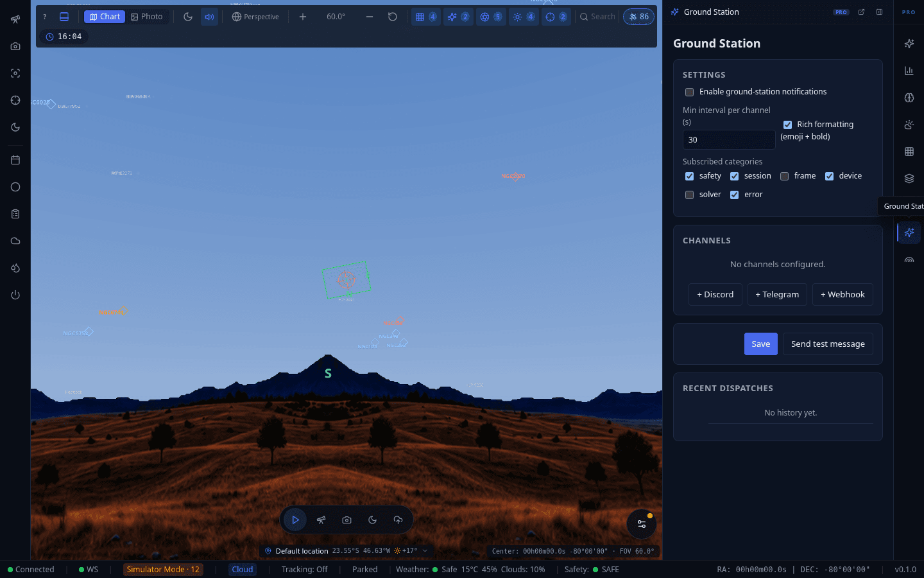This screenshot has height=578, width=924.
Task: Open the layers stack icon in right rail
Action: tap(909, 179)
